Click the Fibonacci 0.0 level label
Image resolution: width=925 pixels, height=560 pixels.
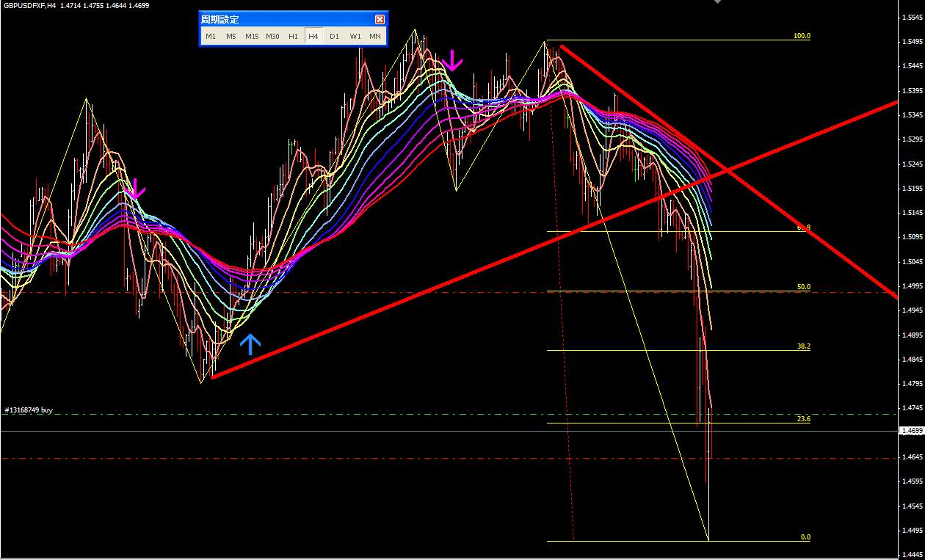point(805,537)
